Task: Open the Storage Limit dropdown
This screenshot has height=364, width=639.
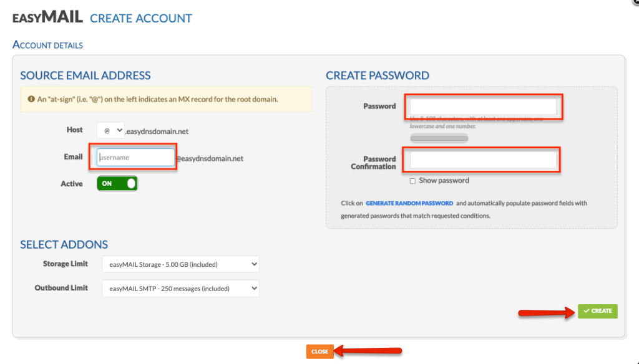Action: (x=180, y=264)
